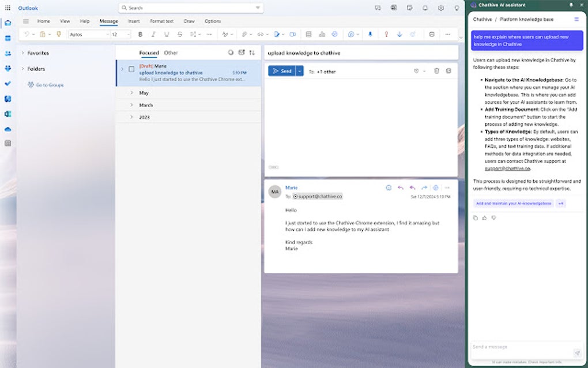This screenshot has height=368, width=588.
Task: Toggle underline in the compose toolbar
Action: tap(166, 35)
